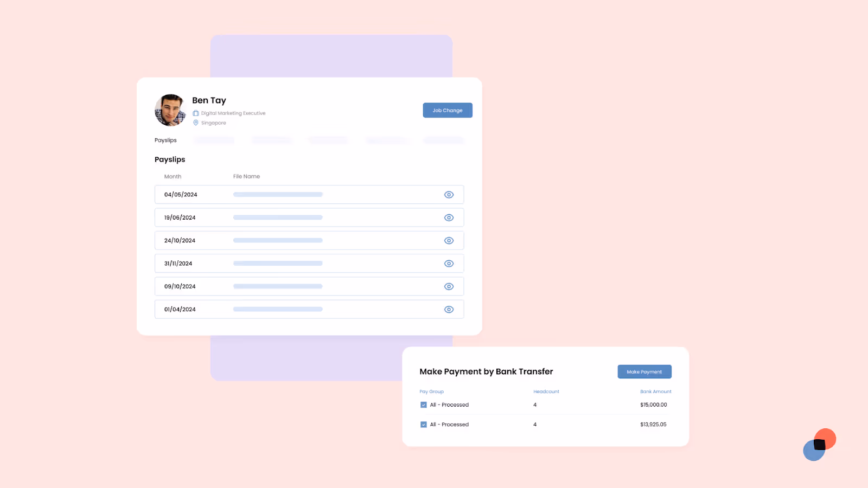Click the Ben Tay name heading

point(209,100)
